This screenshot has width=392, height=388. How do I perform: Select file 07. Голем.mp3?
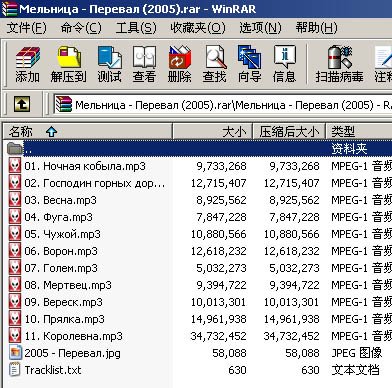(61, 268)
